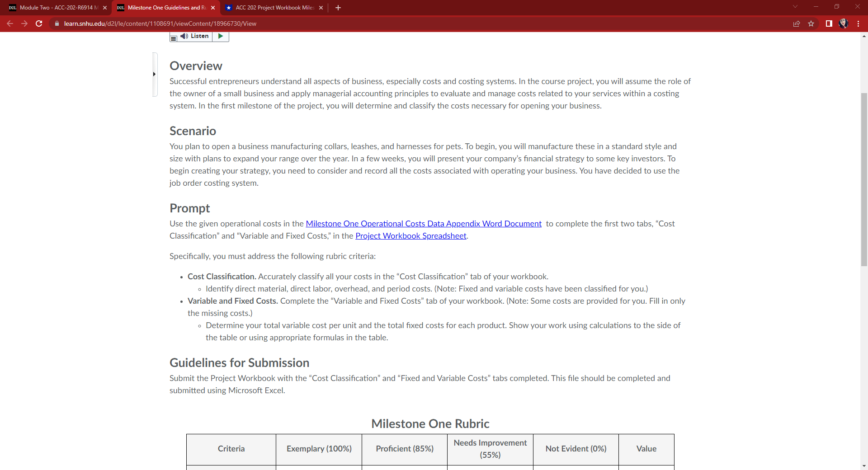Open the Chrome profile avatar
This screenshot has width=868, height=470.
click(x=844, y=23)
